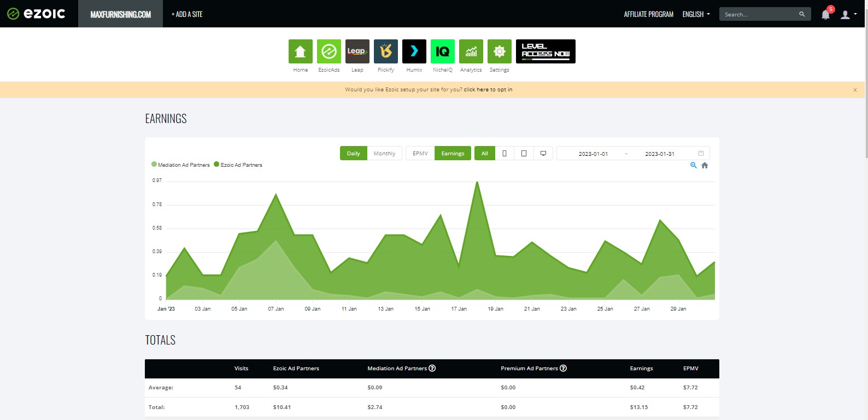Image resolution: width=868 pixels, height=420 pixels.
Task: Open the user account menu
Action: 848,15
